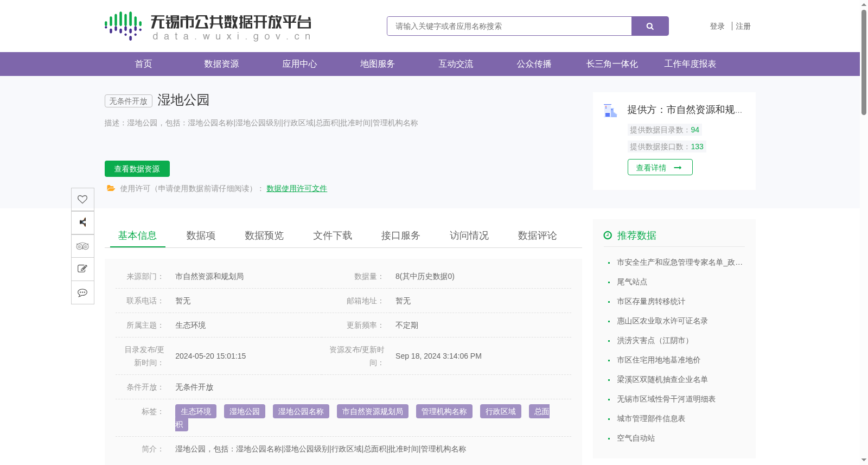Click the provider building icon beside 提供方
Viewport: 868px width, 465px height.
[x=610, y=110]
